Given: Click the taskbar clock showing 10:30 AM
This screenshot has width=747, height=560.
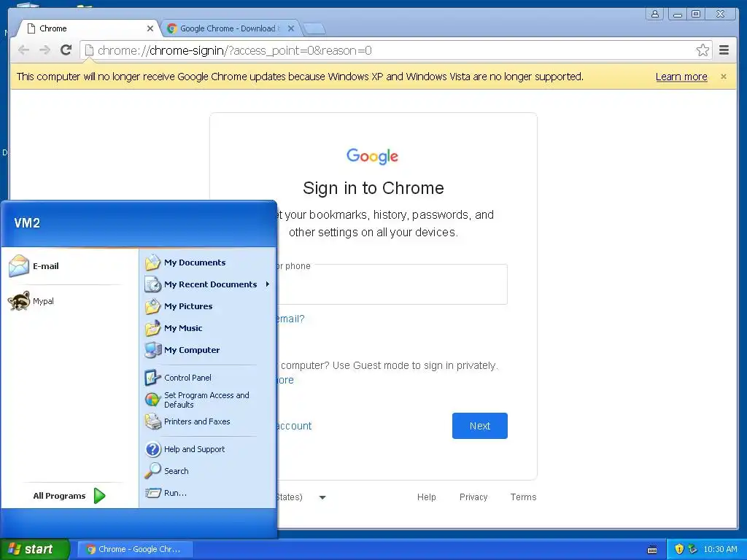Looking at the screenshot, I should click(720, 549).
